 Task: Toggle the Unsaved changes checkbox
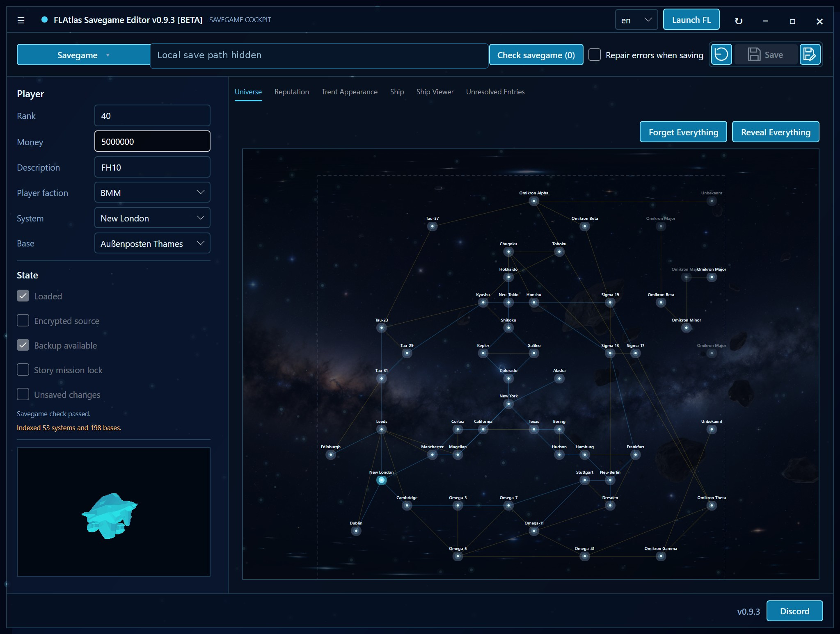23,394
